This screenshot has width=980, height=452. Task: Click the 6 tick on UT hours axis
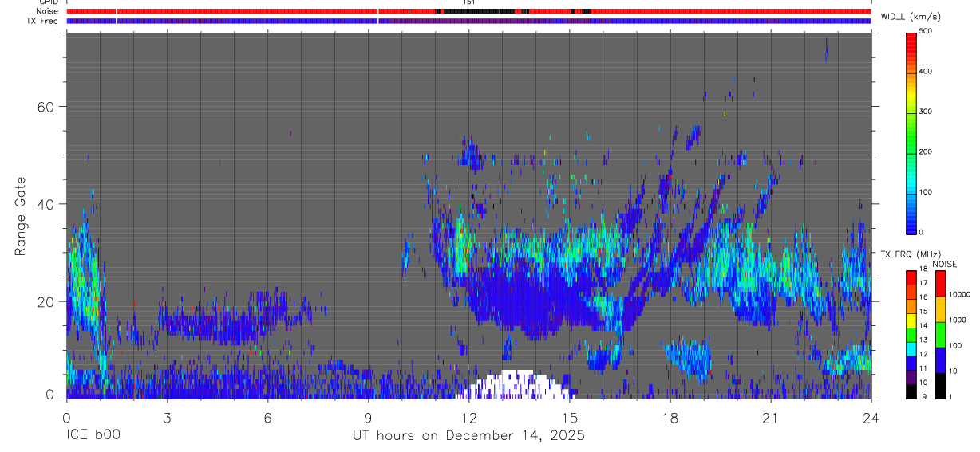pyautogui.click(x=267, y=418)
